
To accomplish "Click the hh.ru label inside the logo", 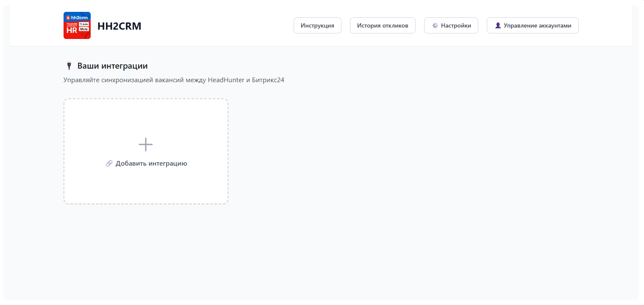I will (84, 29).
